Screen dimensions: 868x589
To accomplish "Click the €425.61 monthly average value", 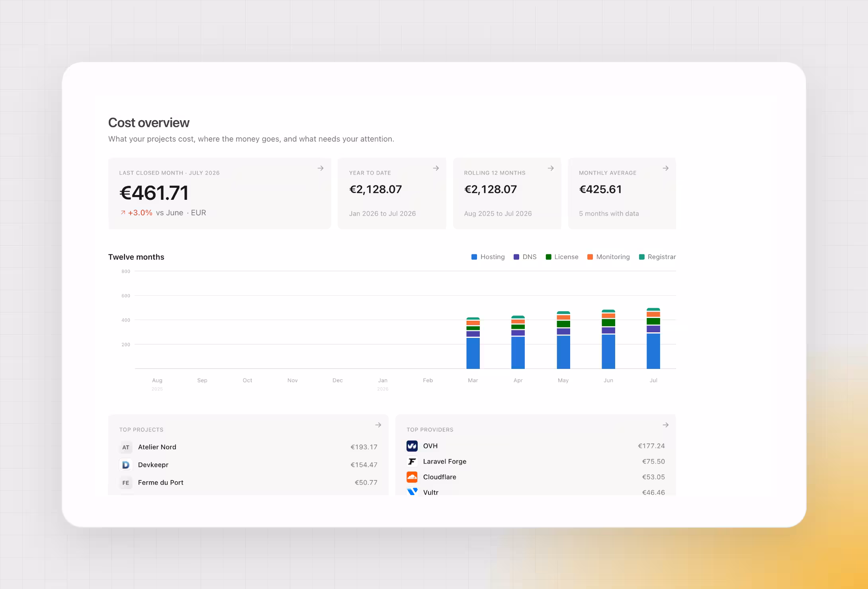I will tap(600, 189).
